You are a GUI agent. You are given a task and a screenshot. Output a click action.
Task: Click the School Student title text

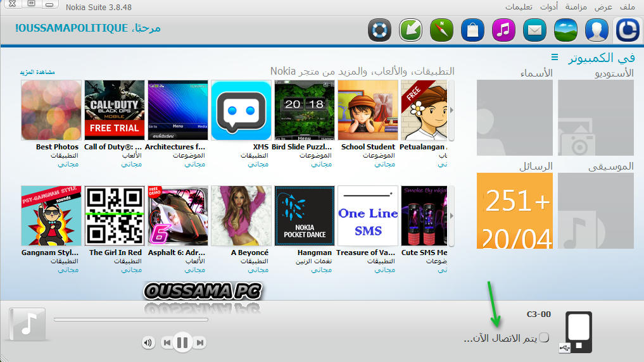coord(368,147)
